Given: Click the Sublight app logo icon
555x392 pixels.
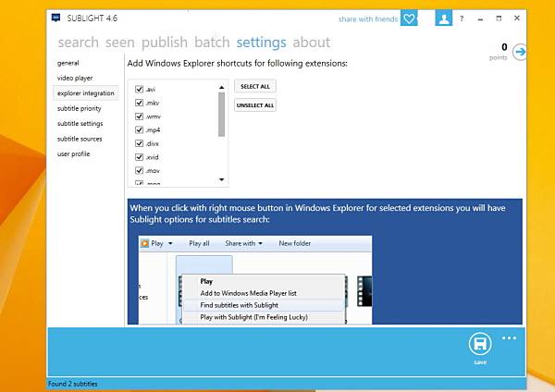Looking at the screenshot, I should click(55, 18).
